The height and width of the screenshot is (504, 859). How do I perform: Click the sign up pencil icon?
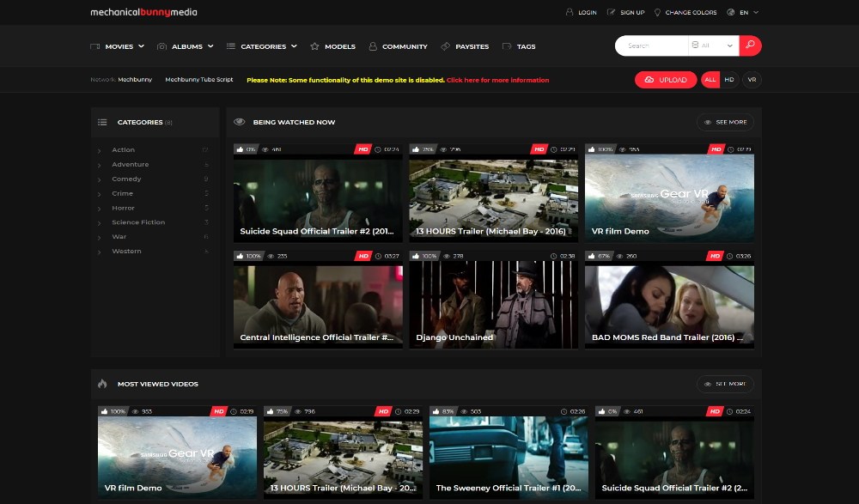click(x=611, y=12)
